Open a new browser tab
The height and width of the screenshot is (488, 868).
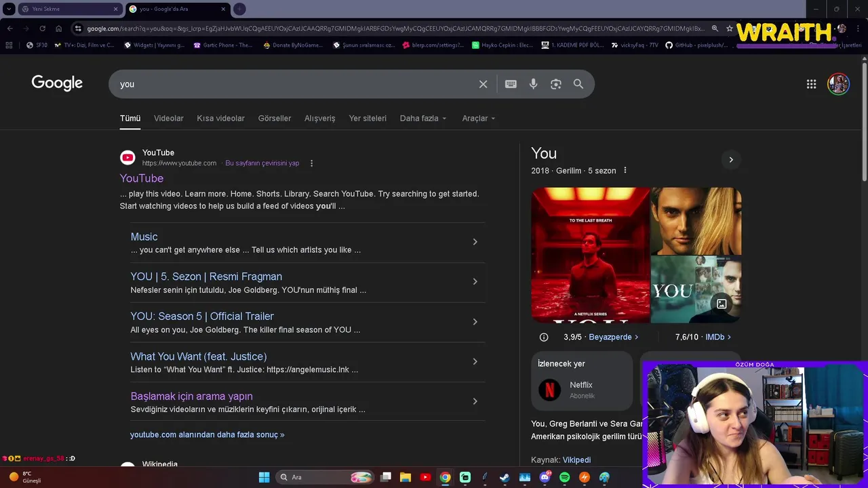pos(239,9)
